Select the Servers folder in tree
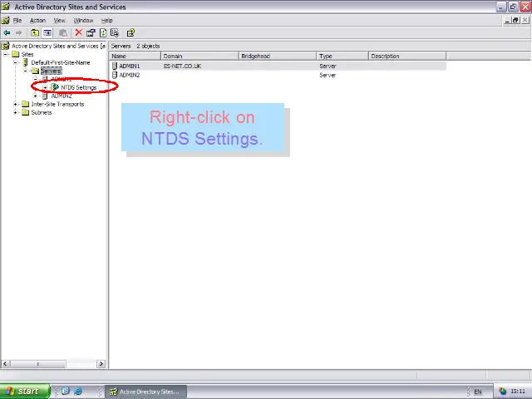 click(x=50, y=71)
